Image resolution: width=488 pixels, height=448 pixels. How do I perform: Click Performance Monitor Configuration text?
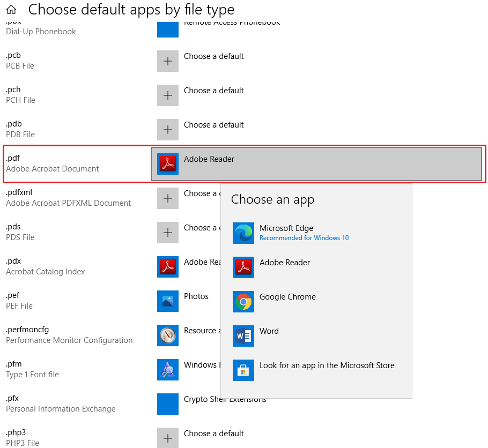(x=69, y=340)
